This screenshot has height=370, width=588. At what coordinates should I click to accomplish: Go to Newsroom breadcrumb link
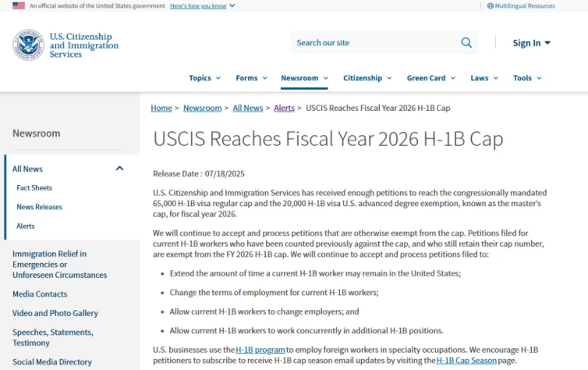[x=203, y=108]
